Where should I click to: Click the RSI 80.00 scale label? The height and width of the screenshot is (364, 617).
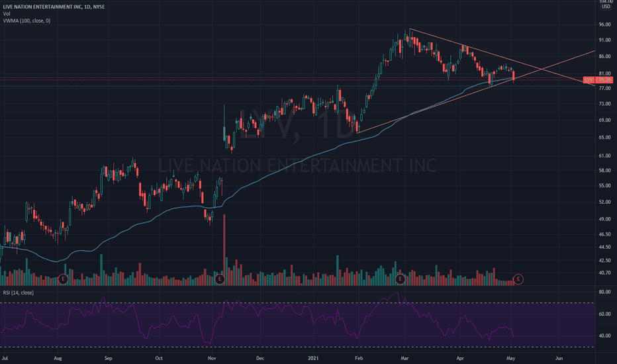[604, 292]
